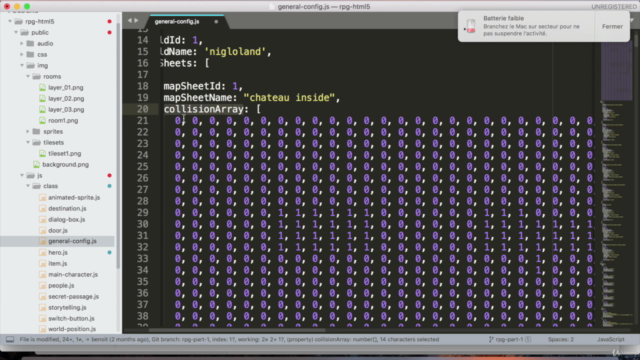Screen dimensions: 640x360
Task: Click the css folder icon
Action: click(31, 54)
